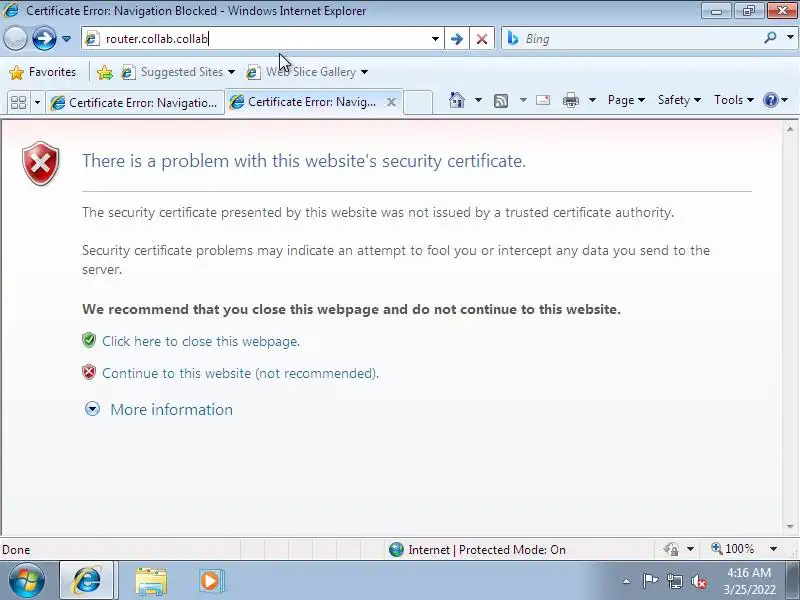Click the Action Center flag icon
The width and height of the screenshot is (800, 600).
click(x=650, y=581)
